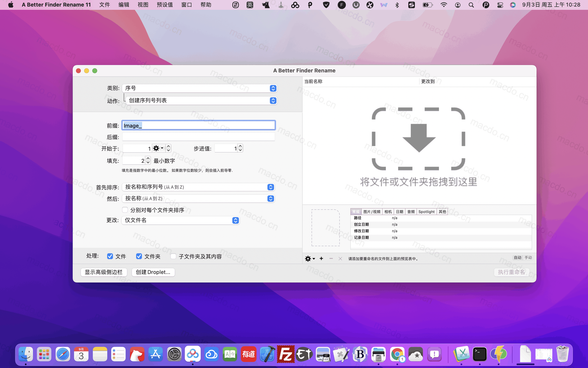Open Launchpad in the dock
588x368 pixels.
pos(44,354)
